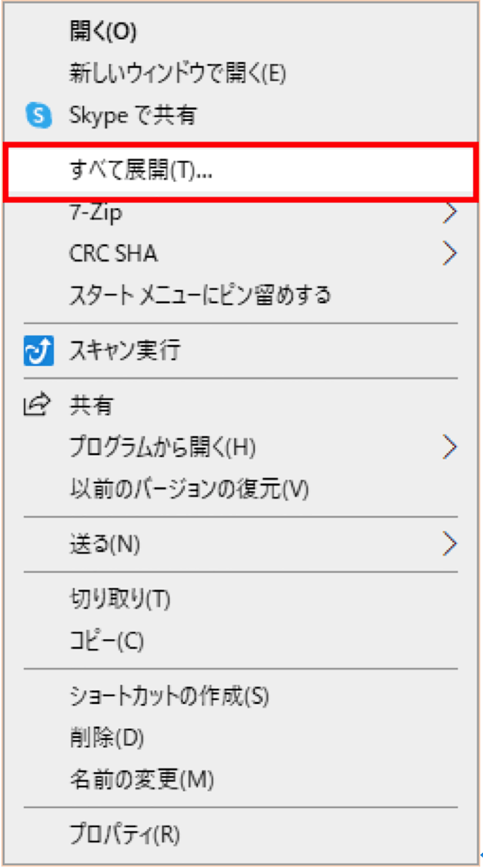Image resolution: width=483 pixels, height=868 pixels.
Task: Click the share icon next to 共有
Action: click(37, 405)
